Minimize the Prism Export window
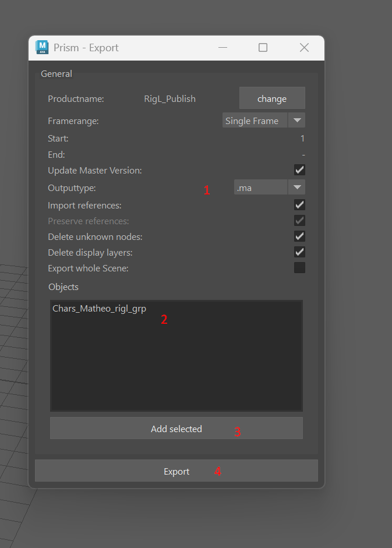 coord(222,48)
